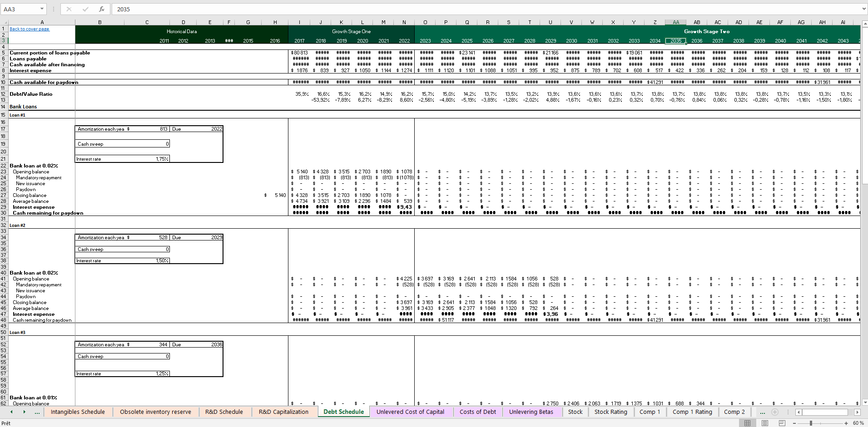The height and width of the screenshot is (427, 868).
Task: Click the Growth Stage One header
Action: click(x=351, y=31)
